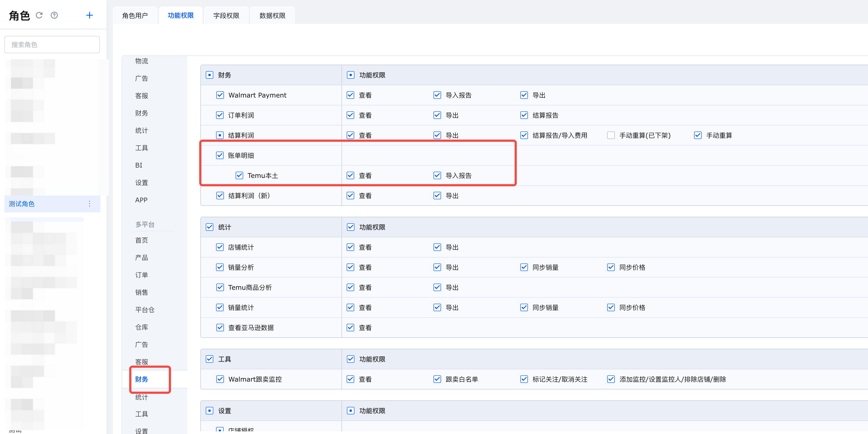Uncheck 跟卖白名单 for Walmart跟卖监控
Viewport: 868px width, 434px height.
click(437, 379)
